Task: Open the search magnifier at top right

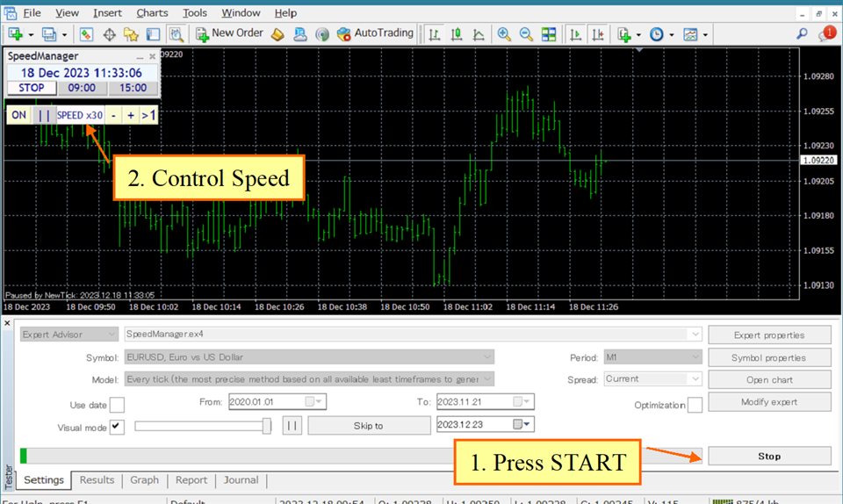Action: 802,34
